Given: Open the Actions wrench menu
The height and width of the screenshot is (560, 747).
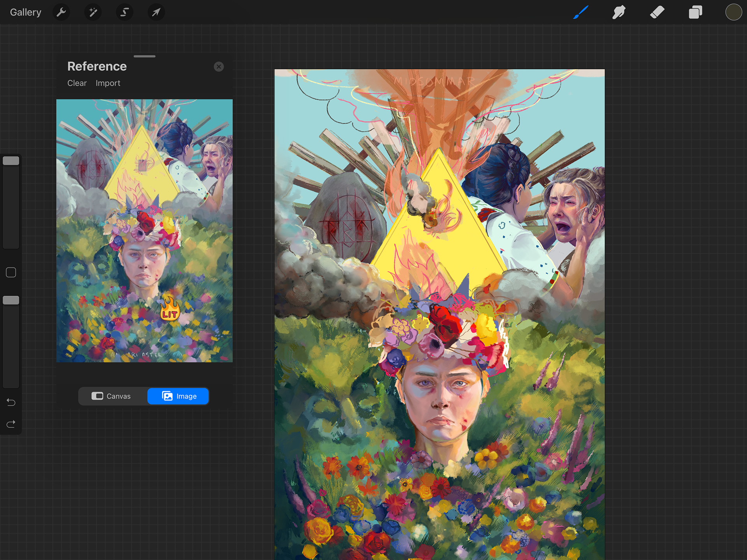Looking at the screenshot, I should [x=61, y=12].
